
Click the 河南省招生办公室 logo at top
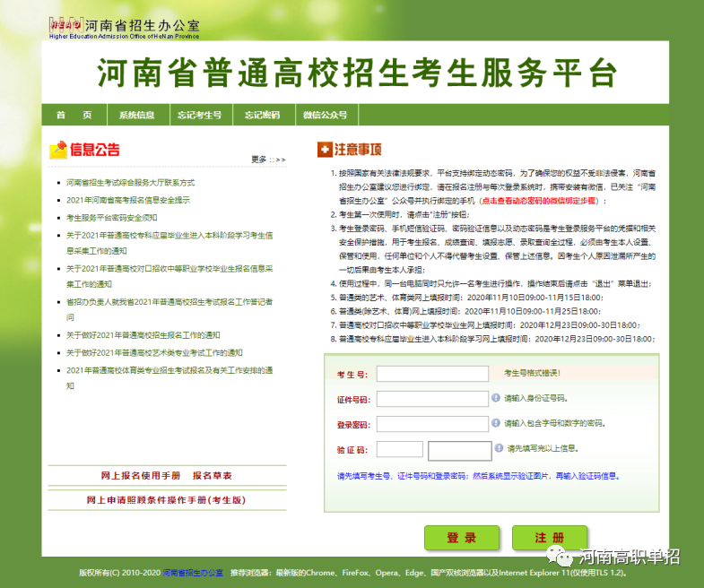click(x=125, y=29)
